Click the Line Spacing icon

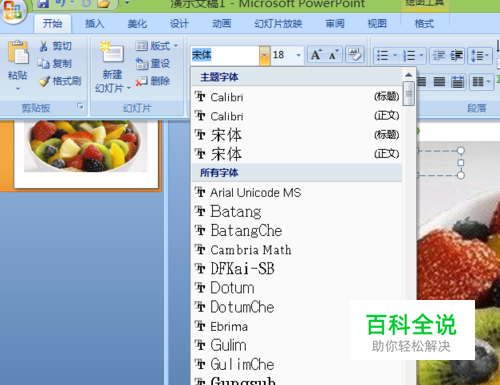click(x=476, y=55)
